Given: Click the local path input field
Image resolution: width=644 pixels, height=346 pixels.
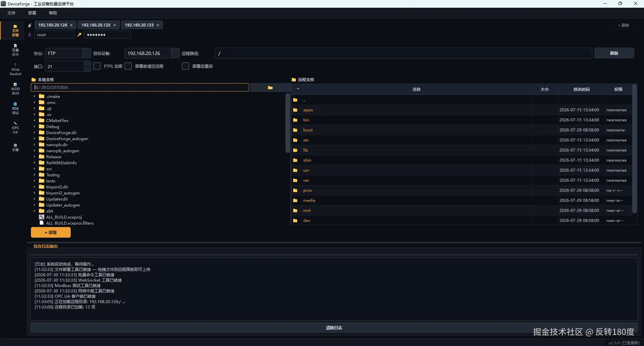Looking at the screenshot, I should point(140,88).
